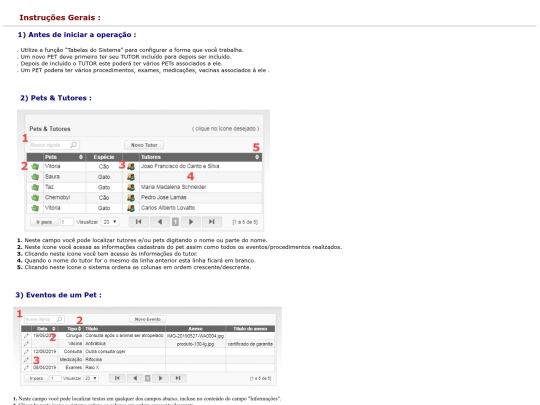
Task: Click the 08/04/2019 date cell
Action: (44, 367)
